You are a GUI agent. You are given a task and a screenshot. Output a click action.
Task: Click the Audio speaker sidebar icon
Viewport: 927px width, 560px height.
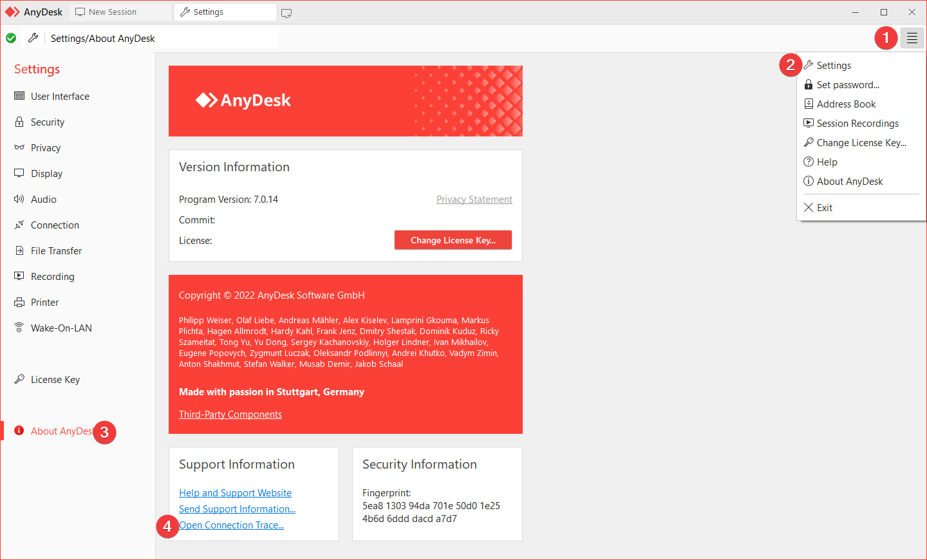point(19,199)
